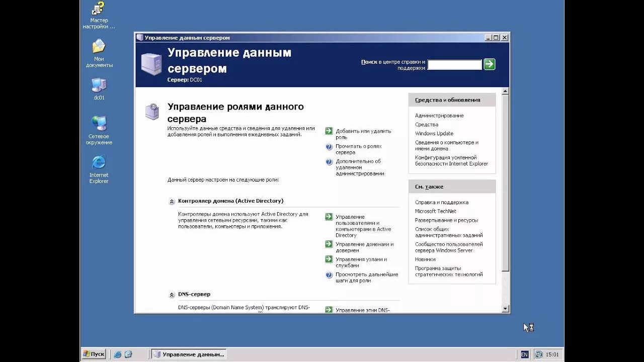
Task: Collapse Контроллер домена (Active Directory) section
Action: point(172,201)
